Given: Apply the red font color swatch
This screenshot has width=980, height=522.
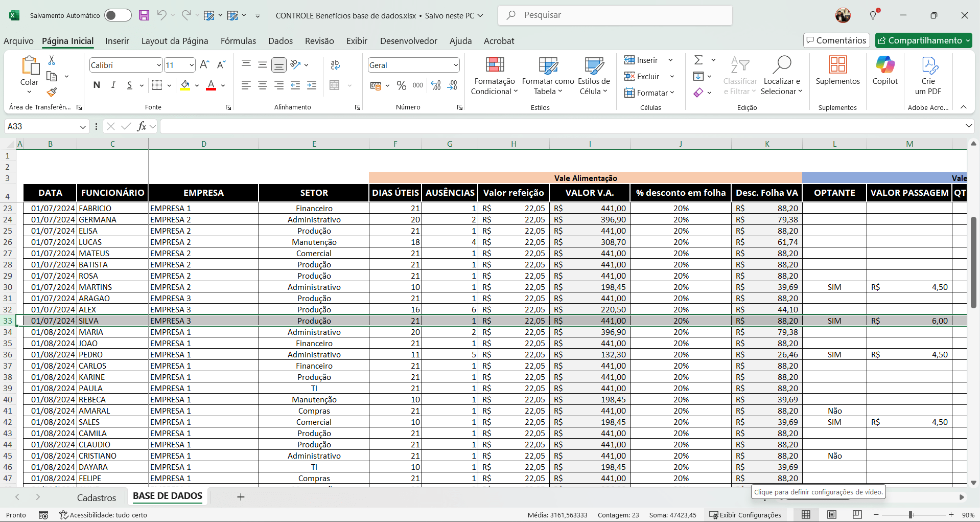Looking at the screenshot, I should tap(211, 85).
